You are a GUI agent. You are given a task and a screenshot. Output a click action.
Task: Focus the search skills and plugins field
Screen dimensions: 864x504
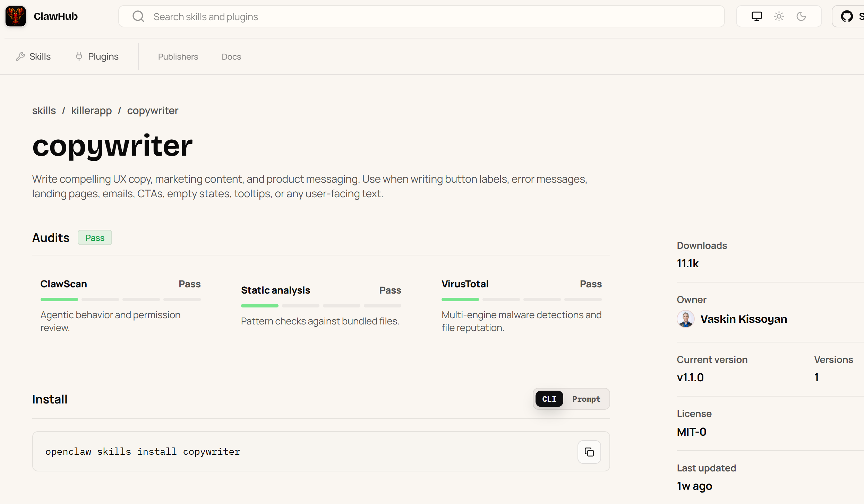coord(421,16)
